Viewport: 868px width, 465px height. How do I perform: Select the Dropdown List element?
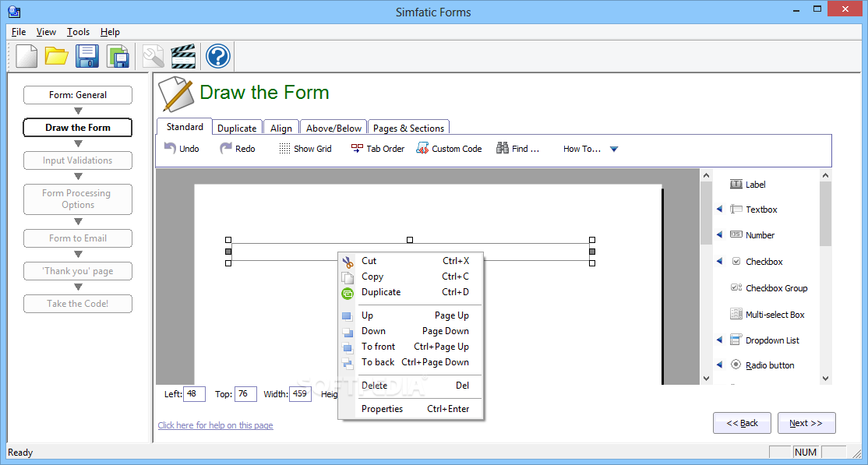pos(764,340)
